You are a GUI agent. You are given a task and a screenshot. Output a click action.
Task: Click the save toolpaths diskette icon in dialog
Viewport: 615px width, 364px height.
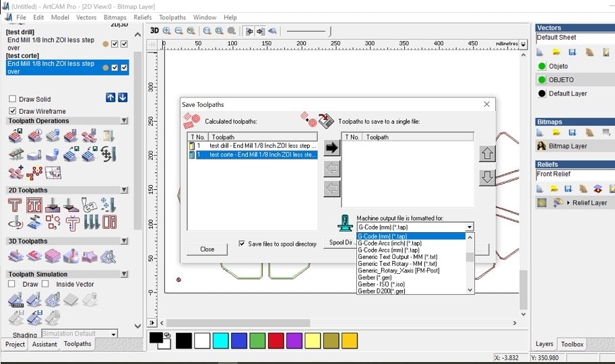pyautogui.click(x=326, y=121)
